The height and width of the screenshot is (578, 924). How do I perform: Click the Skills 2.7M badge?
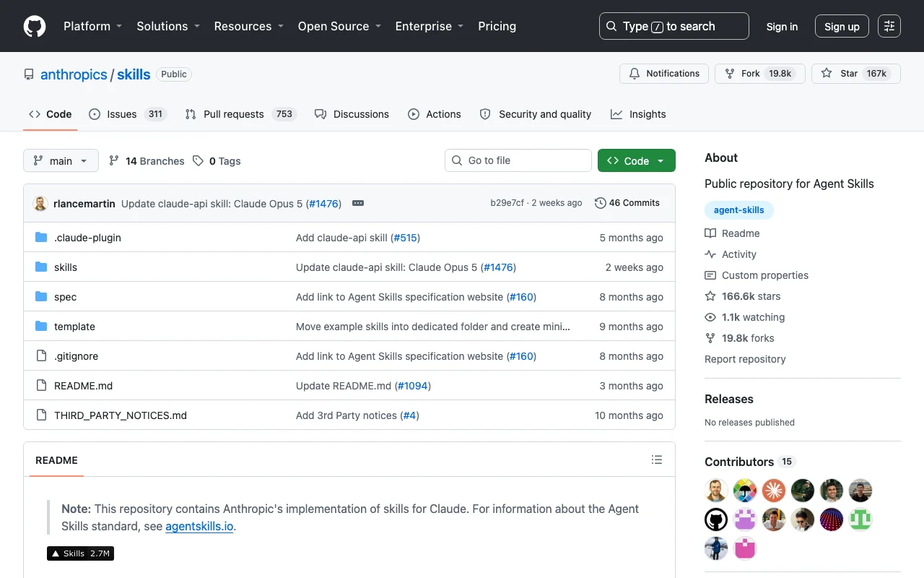(x=80, y=553)
